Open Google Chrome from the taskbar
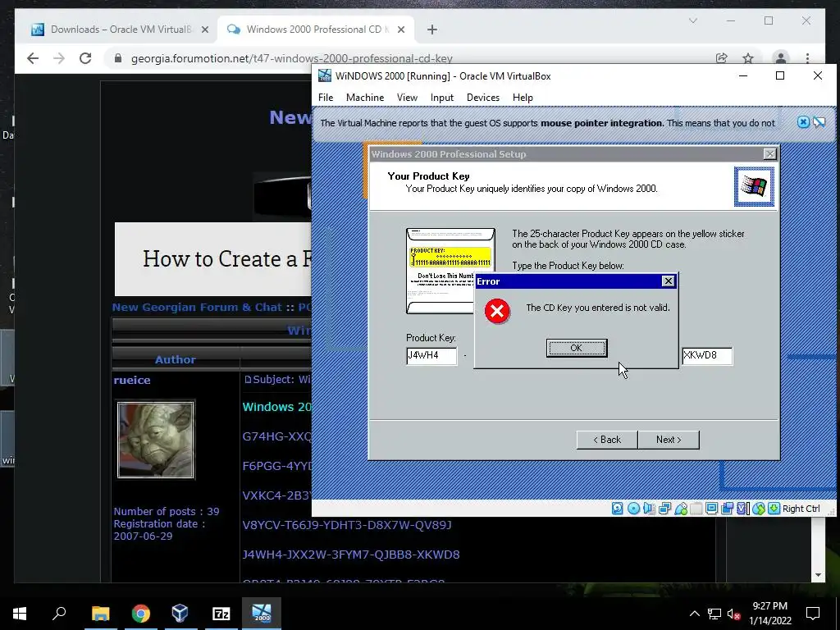Screen dimensions: 840x630 click(x=140, y=614)
